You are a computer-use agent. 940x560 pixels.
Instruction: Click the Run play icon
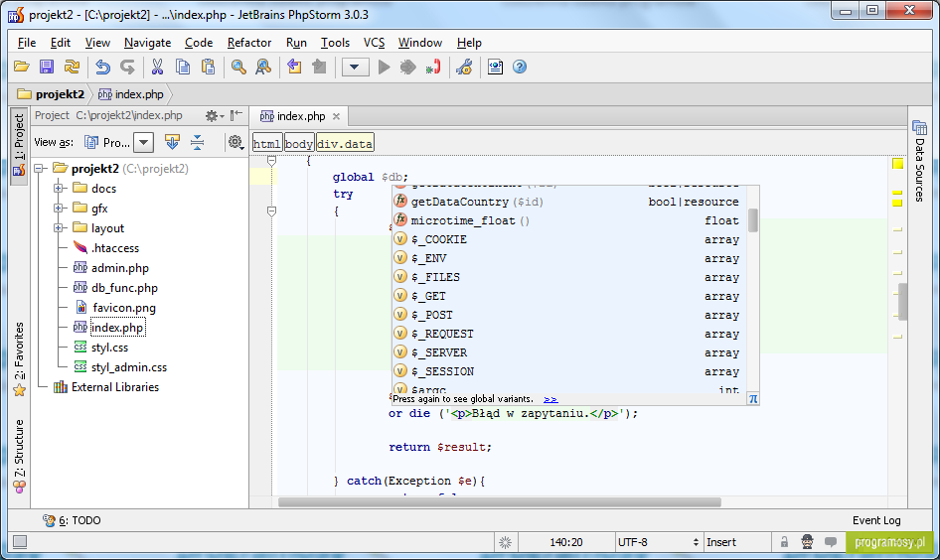point(385,67)
